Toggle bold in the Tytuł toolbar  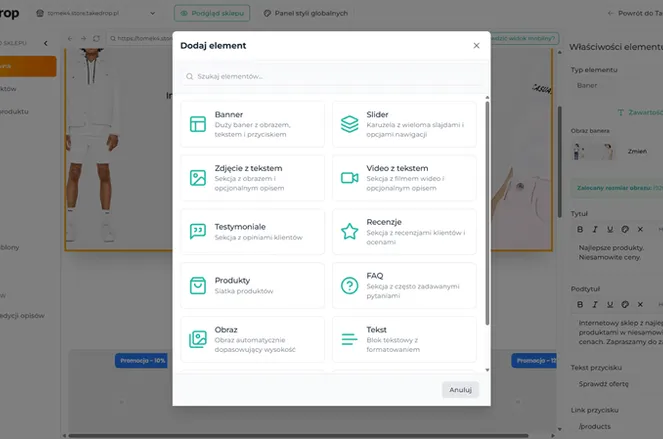(581, 229)
